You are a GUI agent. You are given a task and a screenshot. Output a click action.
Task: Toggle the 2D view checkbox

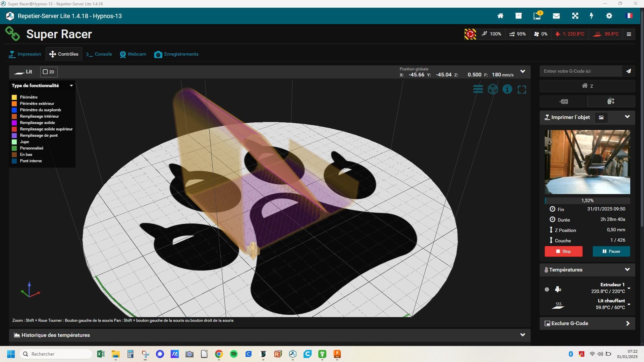click(49, 72)
